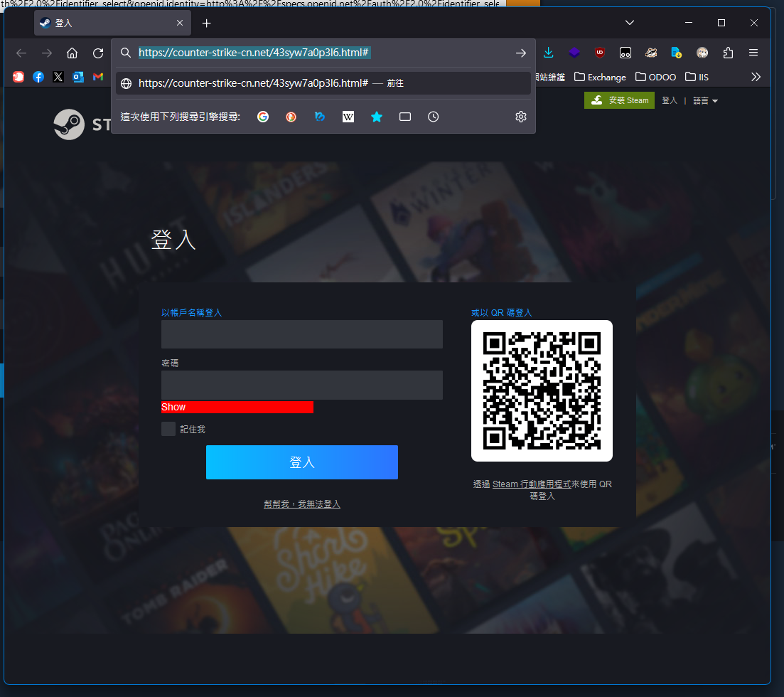Image resolution: width=784 pixels, height=697 pixels.
Task: Open the Gmail bookmark icon
Action: pos(98,77)
